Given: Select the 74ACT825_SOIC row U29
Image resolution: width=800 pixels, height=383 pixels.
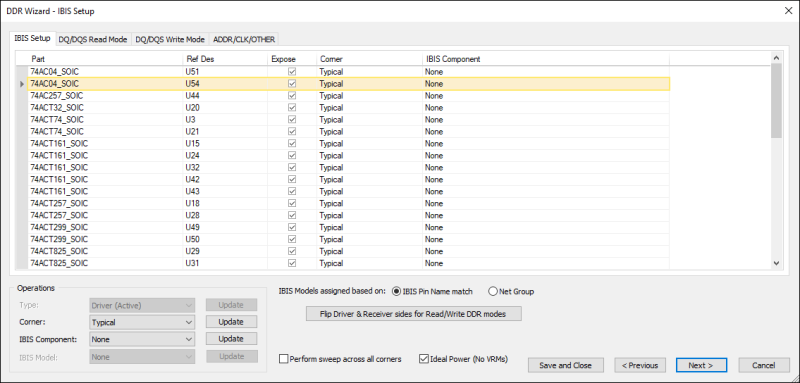Looking at the screenshot, I should pyautogui.click(x=348, y=251).
